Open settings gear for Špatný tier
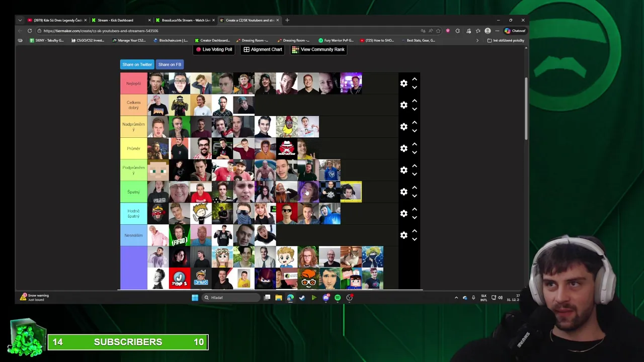This screenshot has height=362, width=644. point(404,192)
